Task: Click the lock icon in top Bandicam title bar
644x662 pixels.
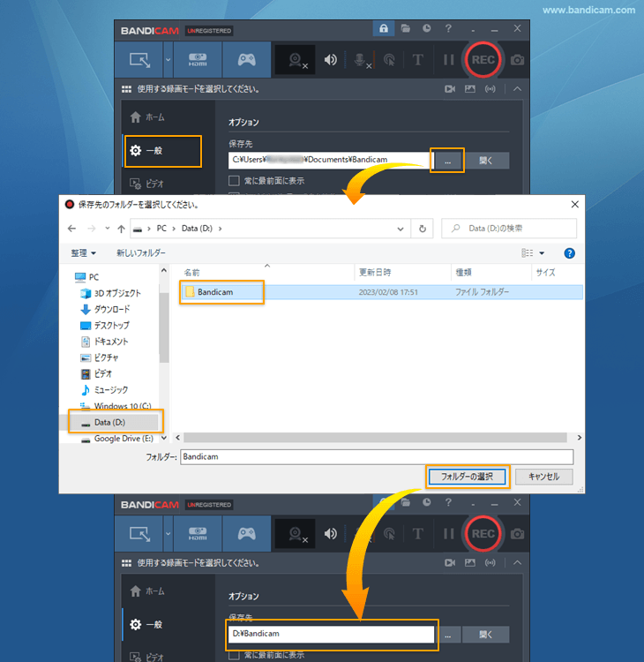Action: coord(383,29)
